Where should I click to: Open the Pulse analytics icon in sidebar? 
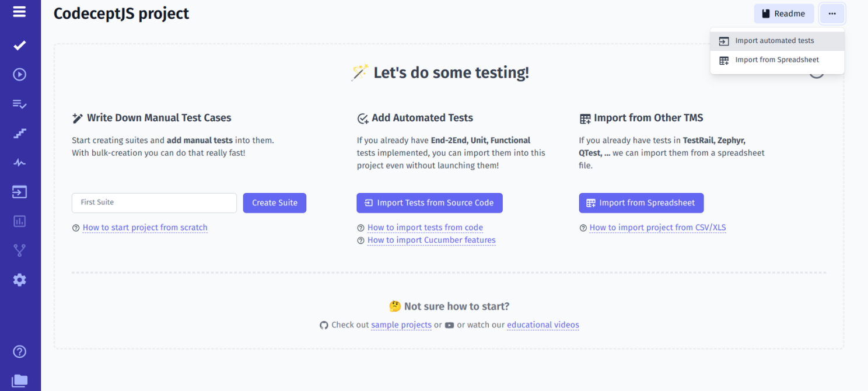(x=19, y=162)
